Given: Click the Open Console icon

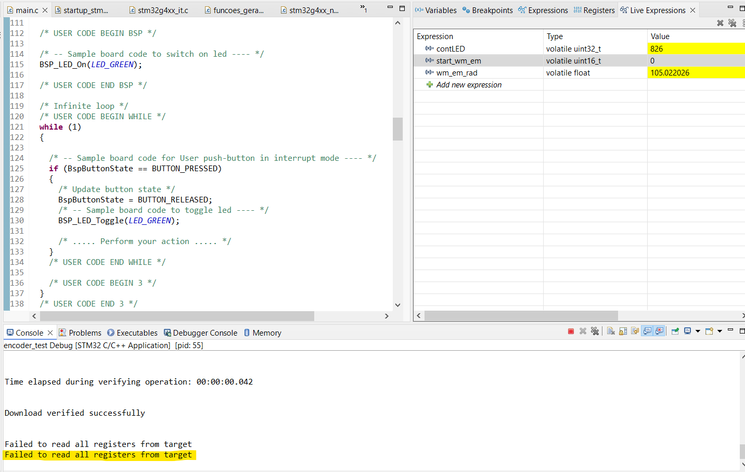Looking at the screenshot, I should click(x=709, y=331).
